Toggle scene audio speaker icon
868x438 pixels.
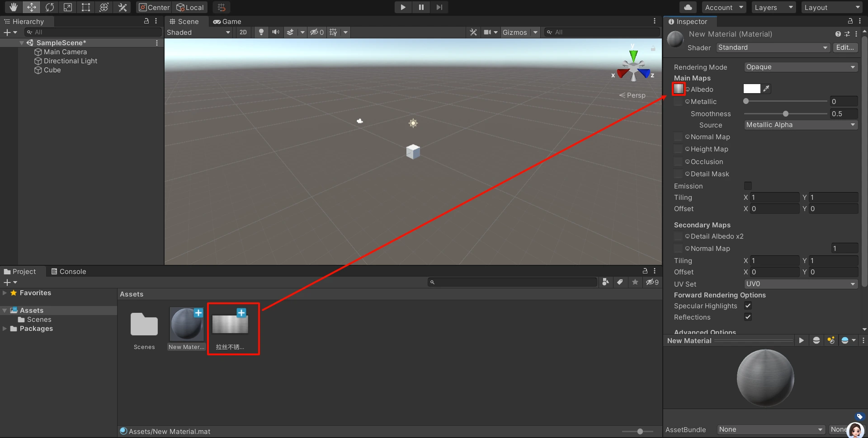pos(276,32)
